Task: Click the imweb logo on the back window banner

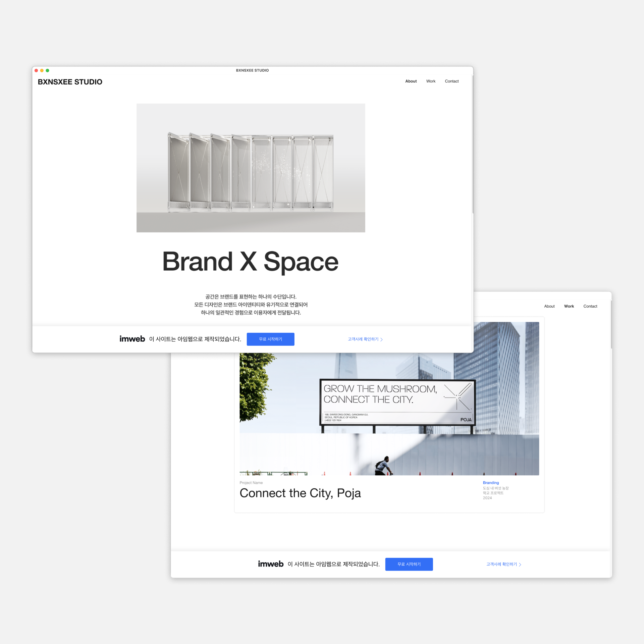Action: [x=271, y=563]
